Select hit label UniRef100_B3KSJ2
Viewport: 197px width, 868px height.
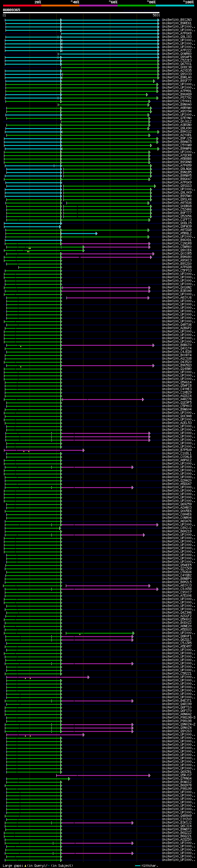pyautogui.click(x=177, y=822)
